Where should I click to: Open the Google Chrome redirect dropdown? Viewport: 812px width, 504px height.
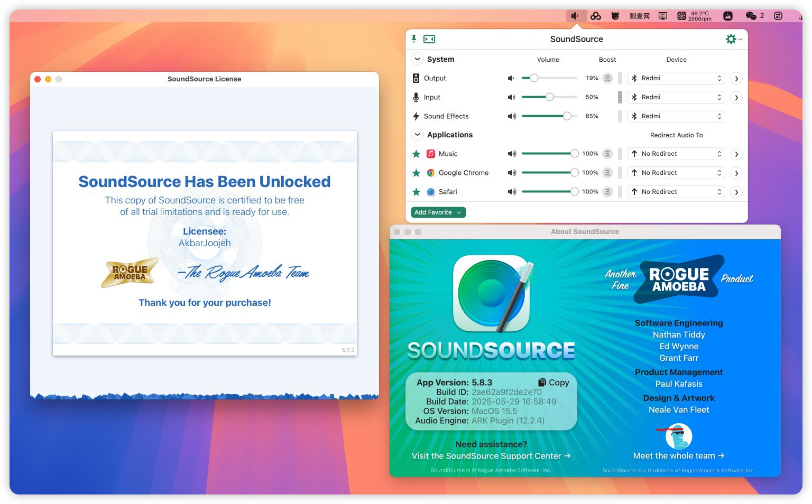tap(676, 173)
